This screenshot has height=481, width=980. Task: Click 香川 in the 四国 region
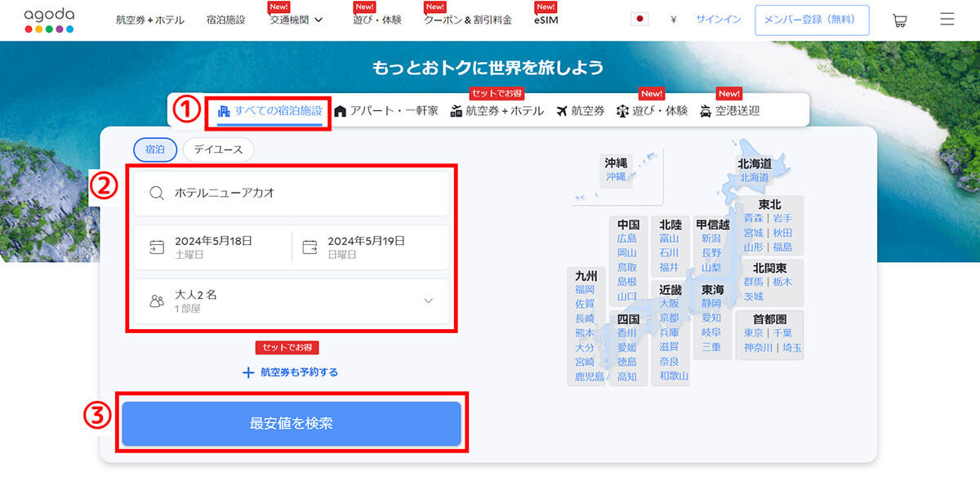pyautogui.click(x=626, y=333)
